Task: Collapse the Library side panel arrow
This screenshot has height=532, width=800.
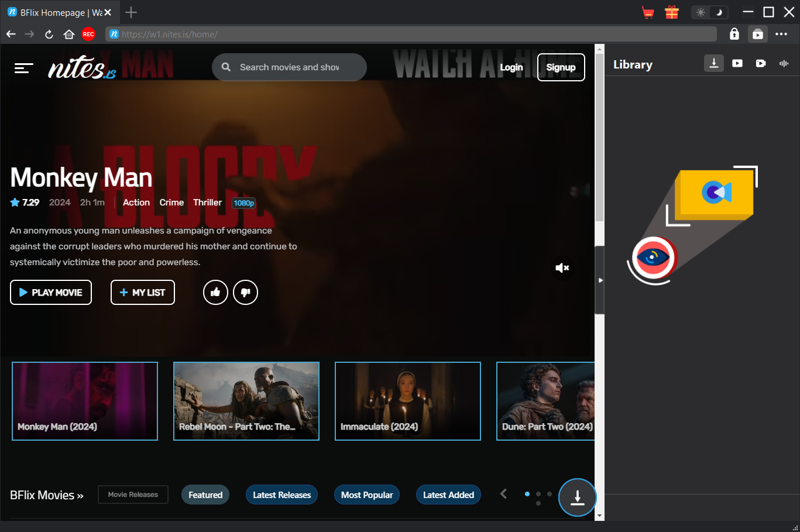Action: point(600,280)
